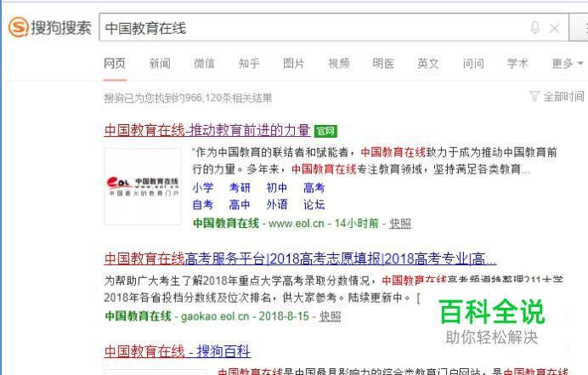Open the 问问 tab
588x375 pixels.
[473, 64]
